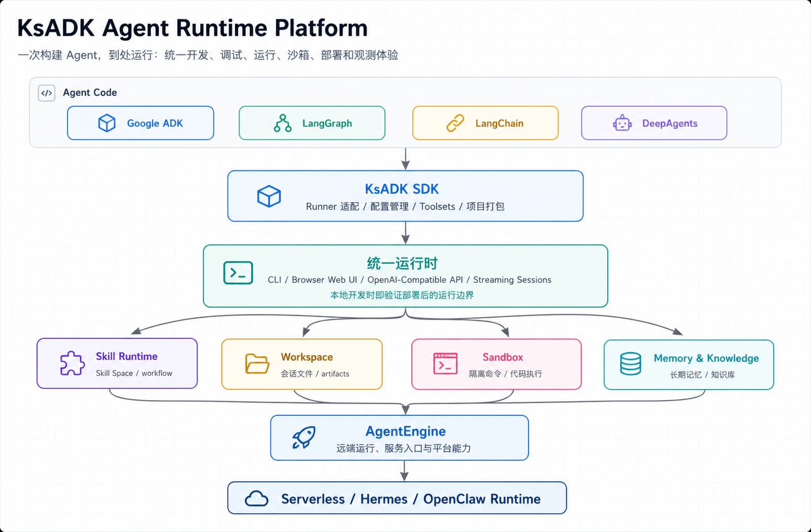Click the Memory & Knowledge heading

pyautogui.click(x=706, y=358)
